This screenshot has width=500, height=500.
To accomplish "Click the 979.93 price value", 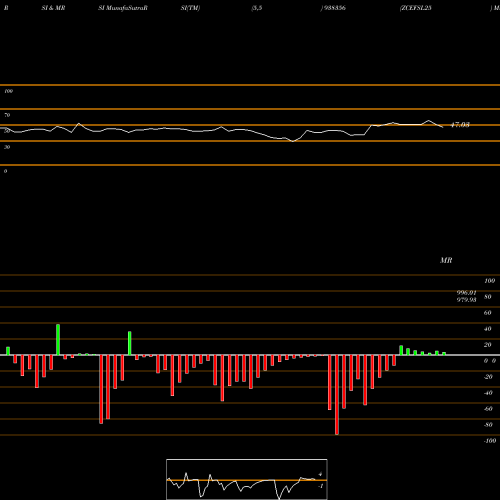I will coord(466,300).
